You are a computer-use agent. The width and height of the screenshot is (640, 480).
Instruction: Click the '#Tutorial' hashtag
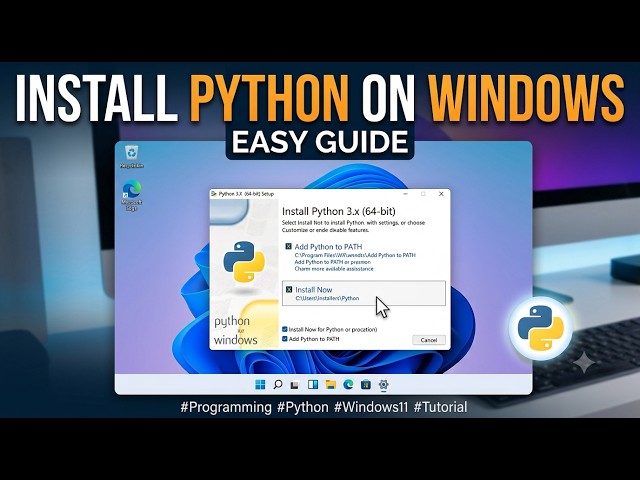(440, 407)
